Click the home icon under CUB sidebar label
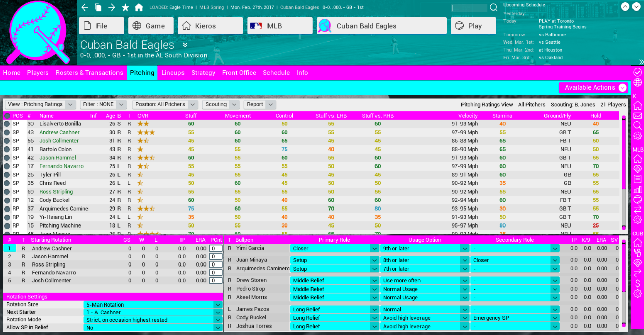This screenshot has height=335, width=644. click(638, 243)
